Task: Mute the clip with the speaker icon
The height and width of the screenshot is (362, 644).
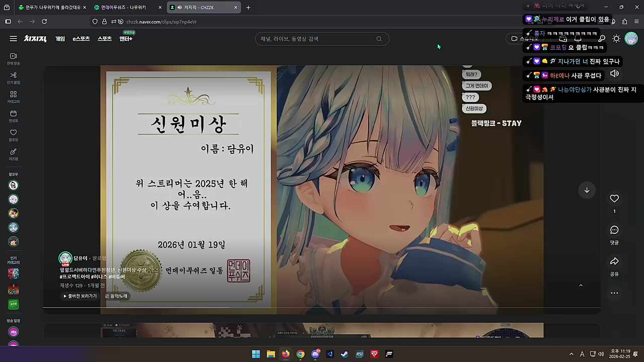Action: coord(614,73)
